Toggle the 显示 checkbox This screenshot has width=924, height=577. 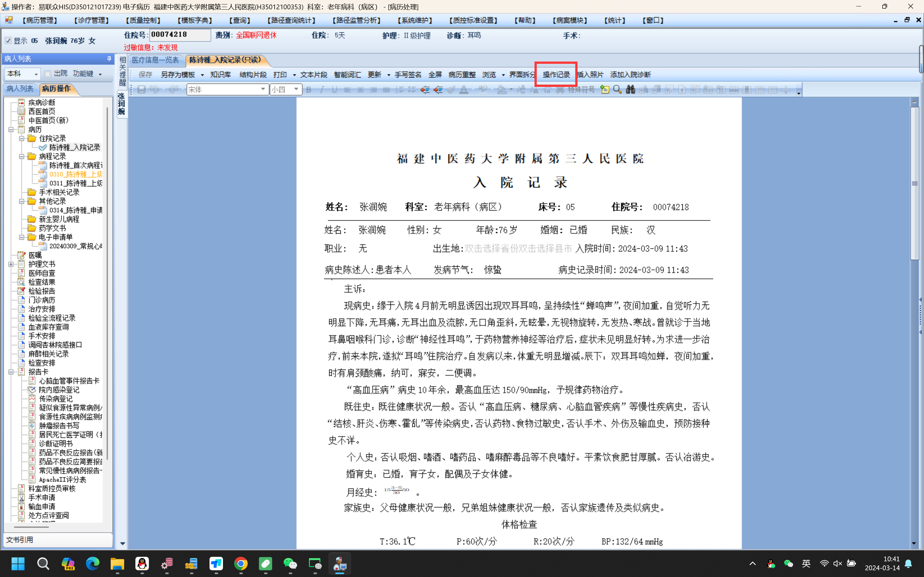pos(8,40)
